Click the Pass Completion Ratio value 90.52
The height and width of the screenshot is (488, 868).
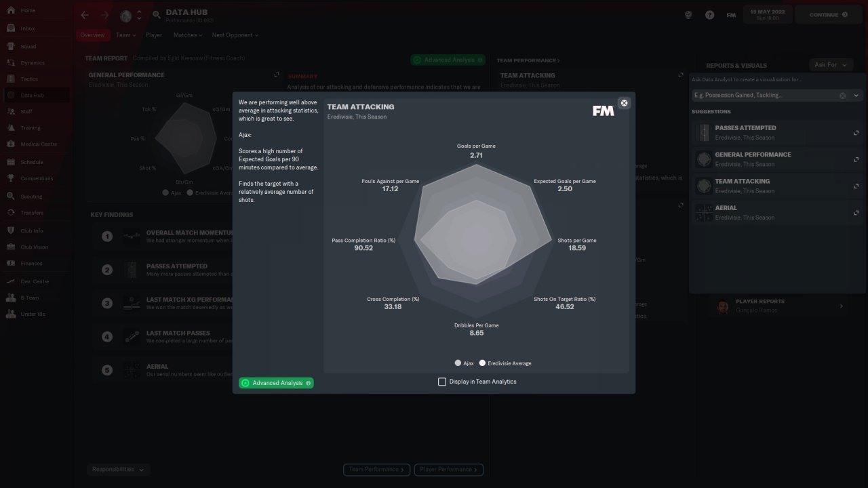363,248
